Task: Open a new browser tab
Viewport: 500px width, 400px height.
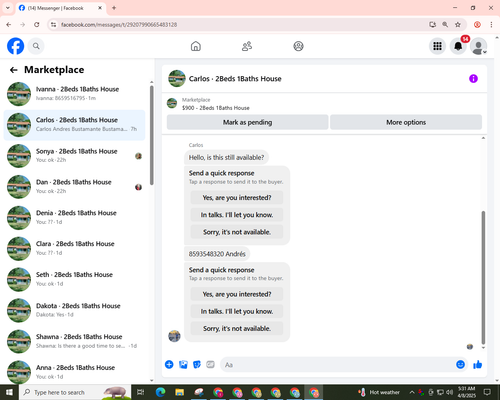Action: point(114,8)
